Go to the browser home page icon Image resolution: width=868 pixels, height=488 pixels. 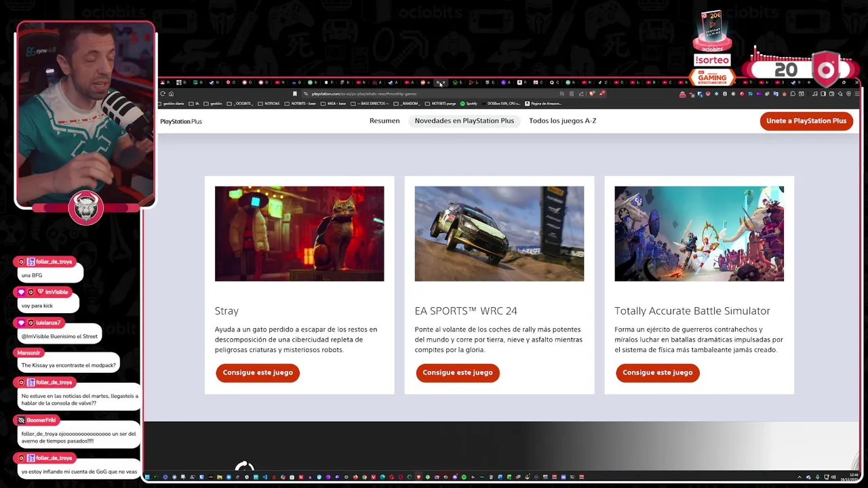(171, 94)
